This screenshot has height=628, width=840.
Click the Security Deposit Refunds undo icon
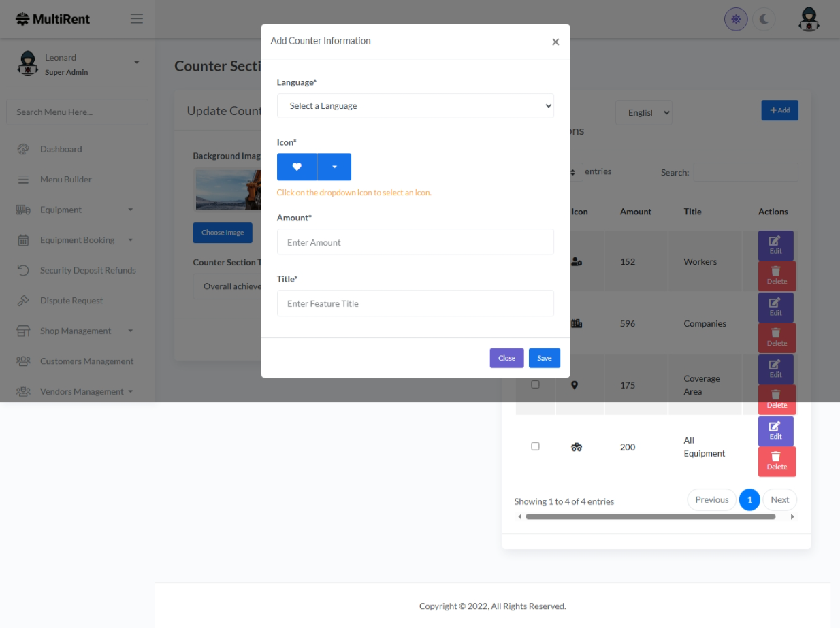click(x=23, y=270)
